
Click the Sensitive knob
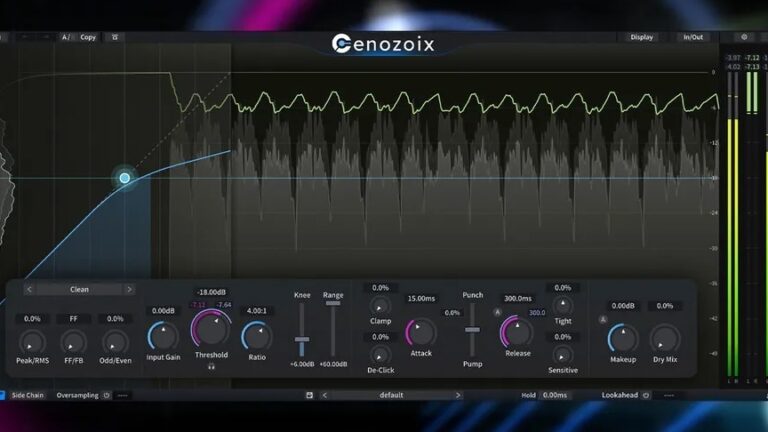pos(562,356)
